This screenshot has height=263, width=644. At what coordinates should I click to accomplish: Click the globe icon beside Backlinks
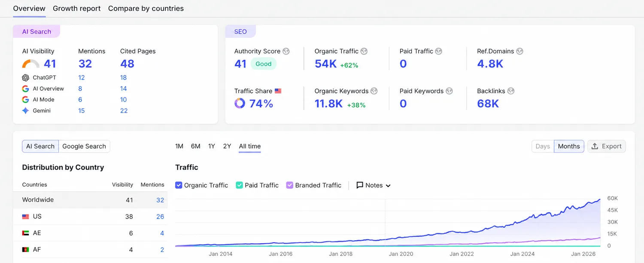[510, 91]
